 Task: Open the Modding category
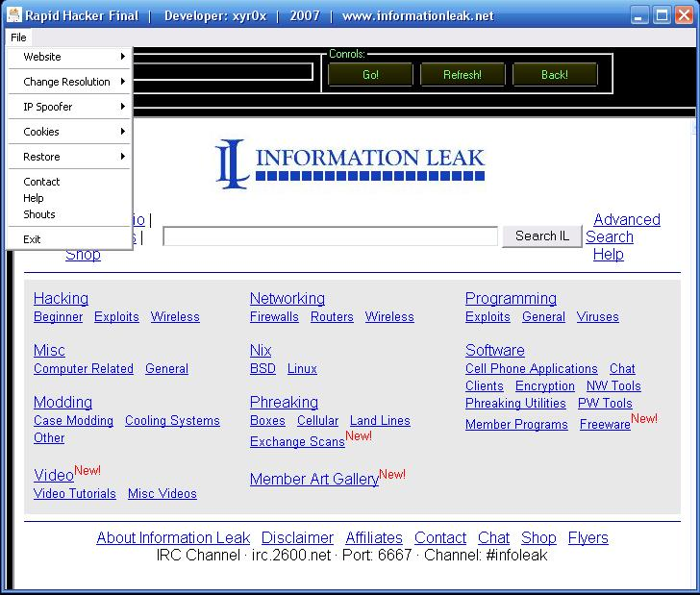62,402
